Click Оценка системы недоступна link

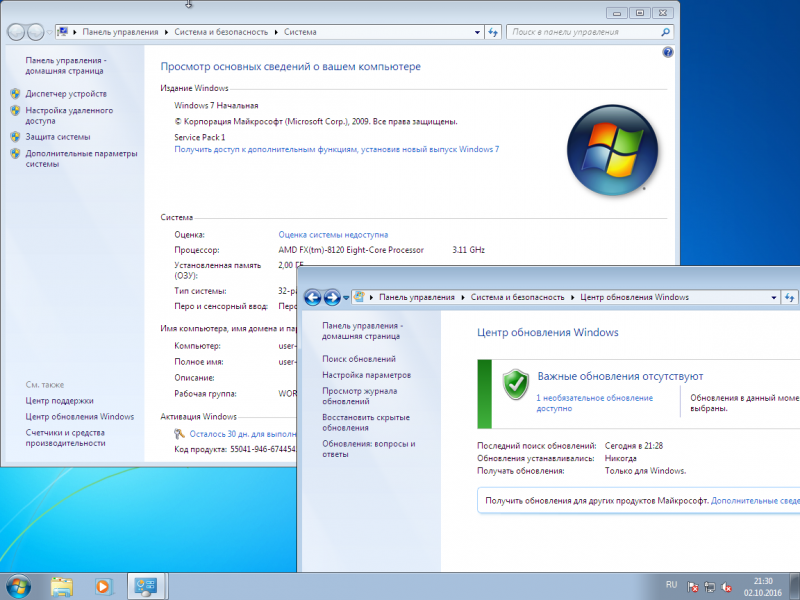[x=333, y=235]
